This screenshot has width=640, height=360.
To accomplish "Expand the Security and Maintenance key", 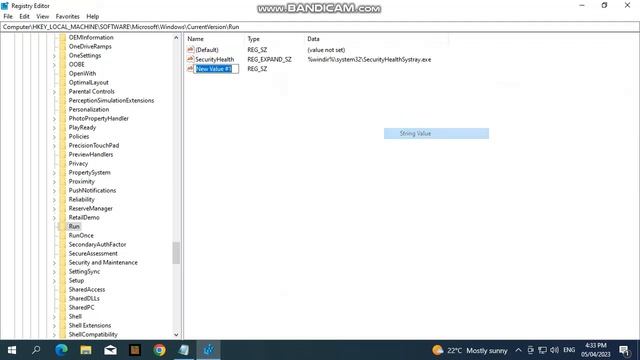I will 54,262.
